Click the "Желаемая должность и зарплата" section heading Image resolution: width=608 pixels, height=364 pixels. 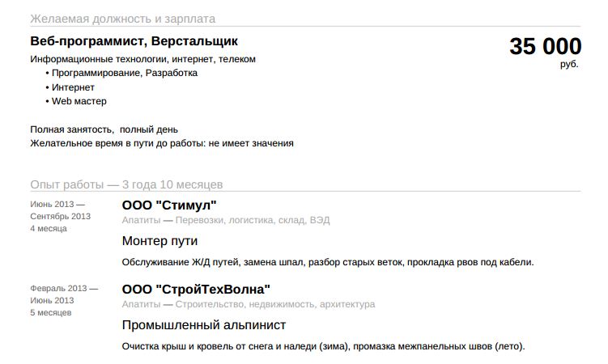[x=123, y=19]
